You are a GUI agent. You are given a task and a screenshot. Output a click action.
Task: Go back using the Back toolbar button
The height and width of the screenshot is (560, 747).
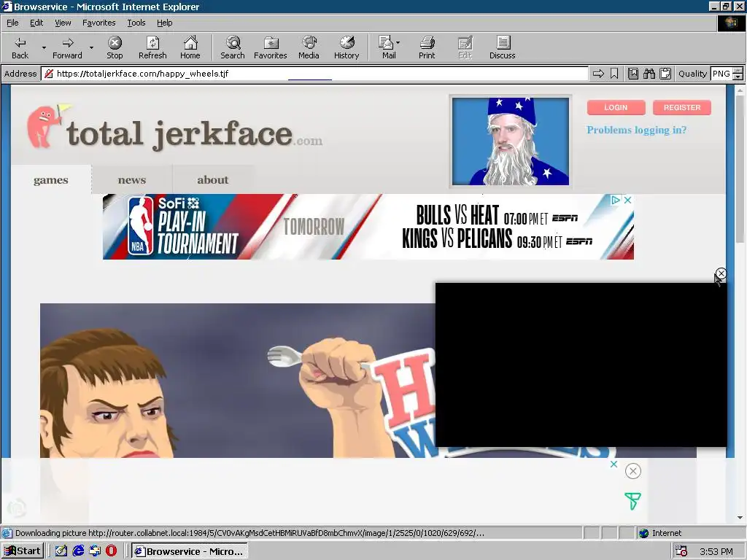(20, 47)
